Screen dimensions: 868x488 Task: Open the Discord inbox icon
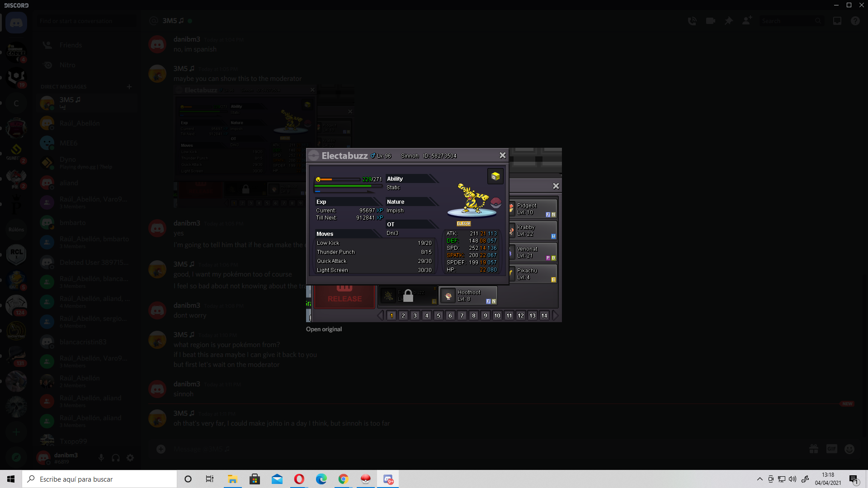(x=837, y=21)
